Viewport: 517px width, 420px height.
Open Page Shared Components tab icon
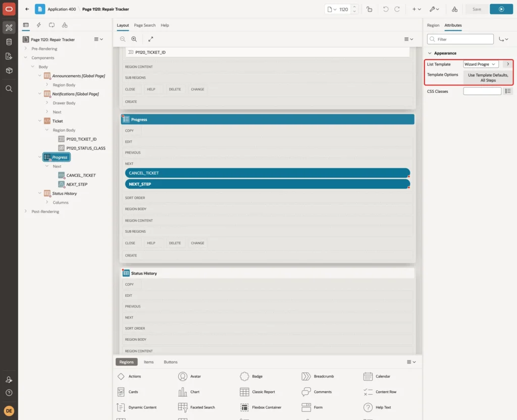[65, 25]
